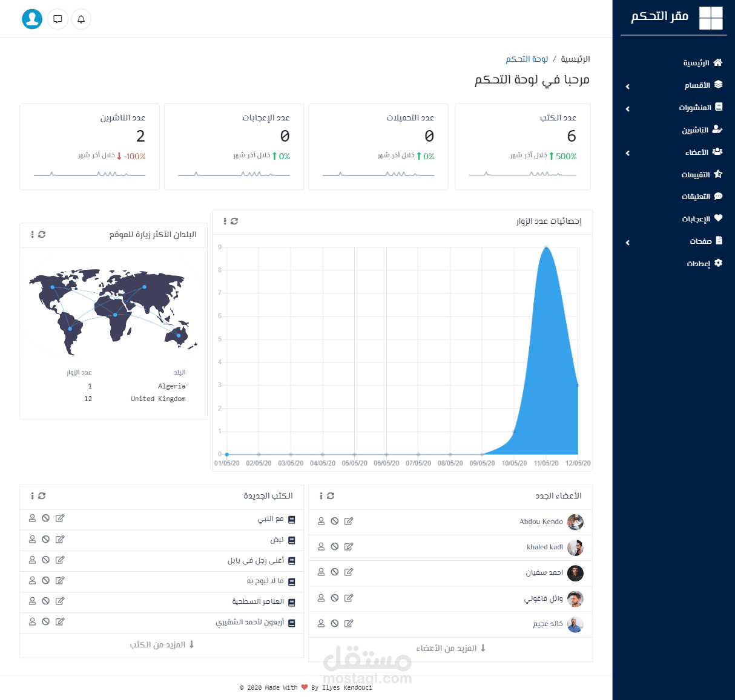Viewport: 735px width, 700px height.
Task: Open الأعضاء in the sidebar
Action: click(704, 152)
